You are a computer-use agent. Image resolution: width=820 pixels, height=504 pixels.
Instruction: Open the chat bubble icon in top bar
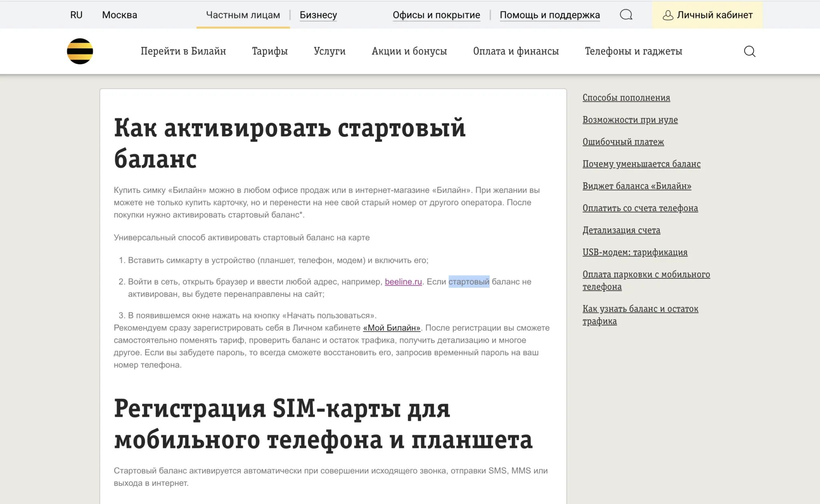[x=626, y=15]
